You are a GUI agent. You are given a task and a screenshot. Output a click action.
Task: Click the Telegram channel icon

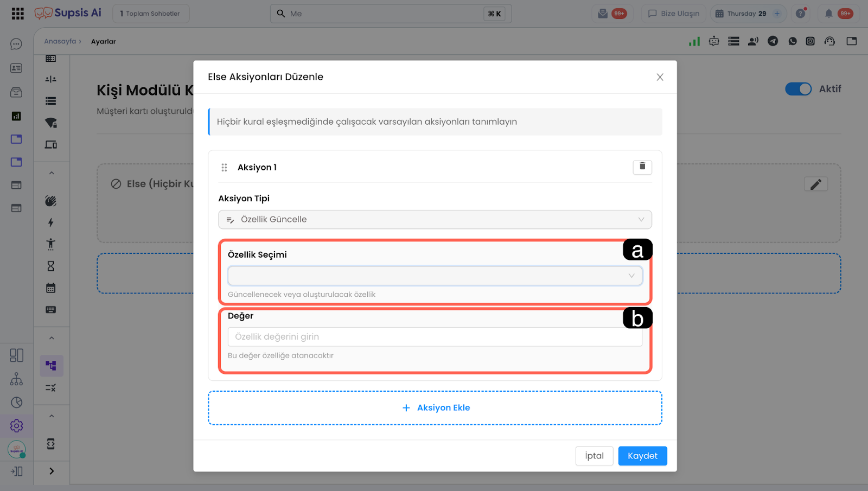[x=773, y=41]
